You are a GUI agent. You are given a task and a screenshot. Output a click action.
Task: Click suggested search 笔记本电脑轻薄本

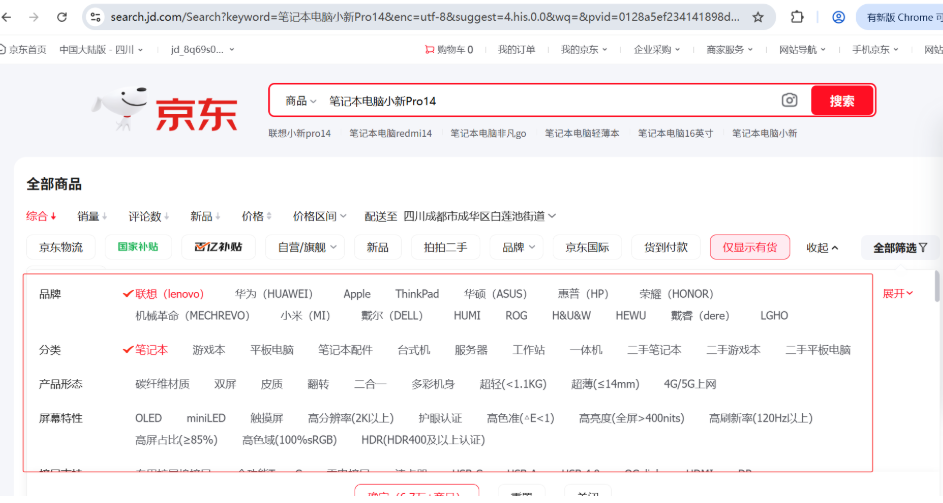coord(582,133)
